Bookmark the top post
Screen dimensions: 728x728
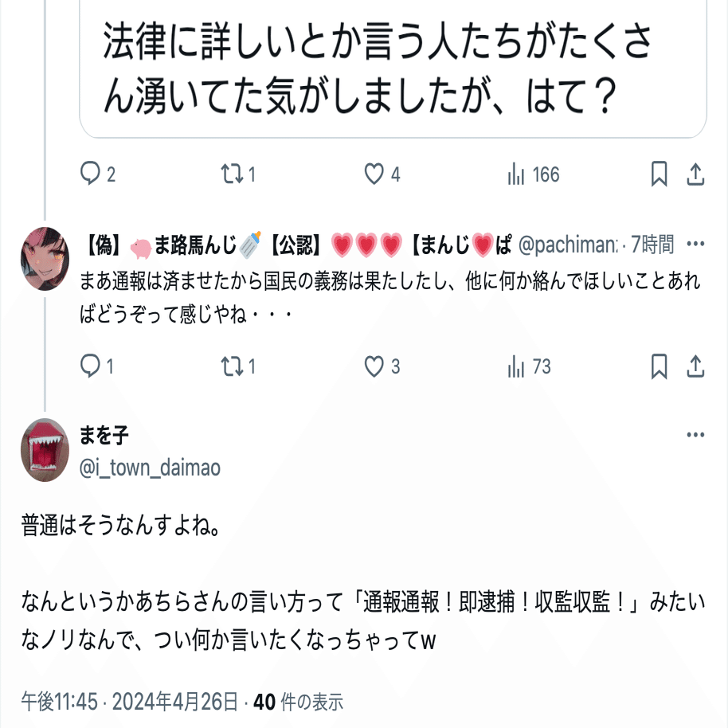pyautogui.click(x=659, y=174)
